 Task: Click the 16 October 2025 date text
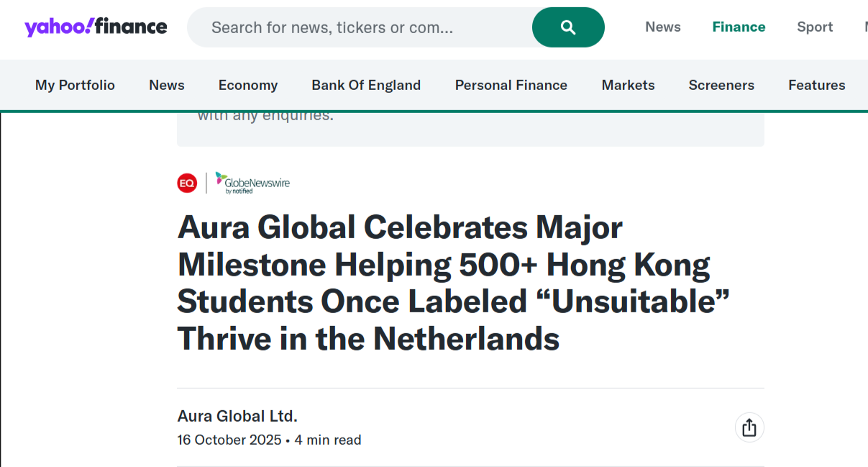tap(229, 440)
